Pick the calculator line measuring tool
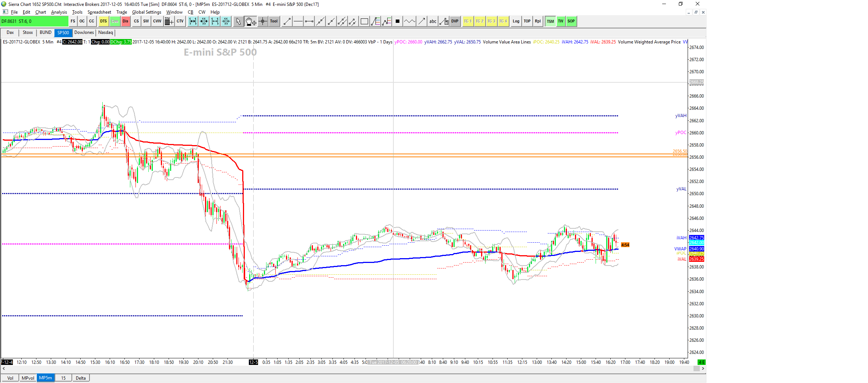868x383 pixels. tap(444, 21)
